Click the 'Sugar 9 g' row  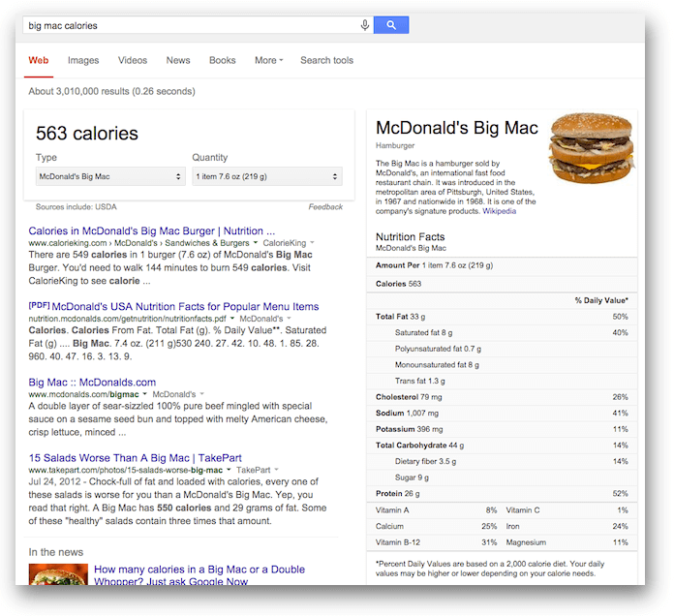point(502,477)
